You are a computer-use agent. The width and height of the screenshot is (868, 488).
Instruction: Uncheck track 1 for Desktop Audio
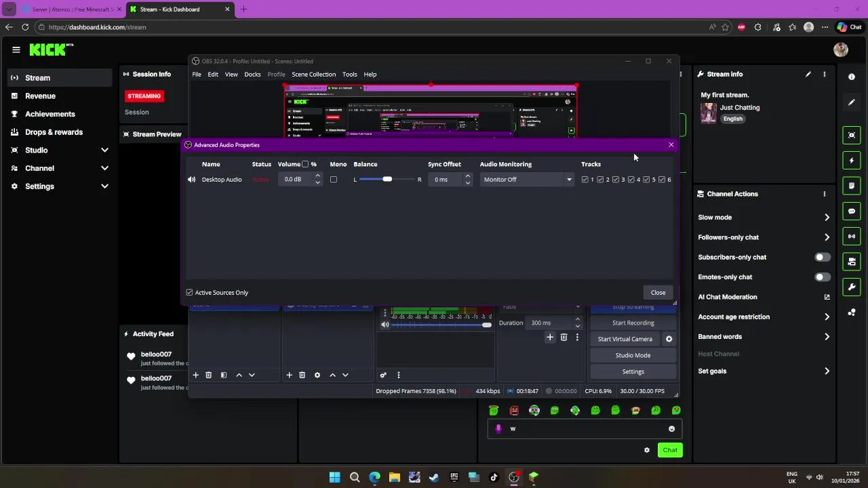[585, 180]
